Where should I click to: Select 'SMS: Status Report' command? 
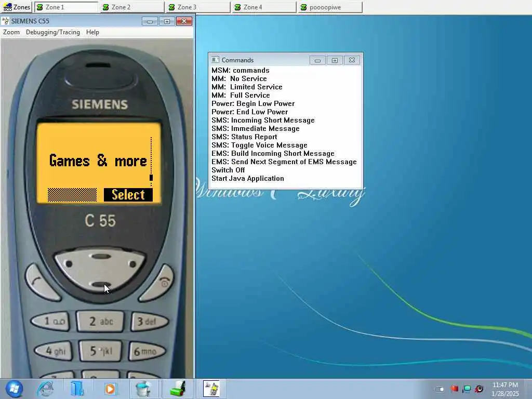pos(244,137)
